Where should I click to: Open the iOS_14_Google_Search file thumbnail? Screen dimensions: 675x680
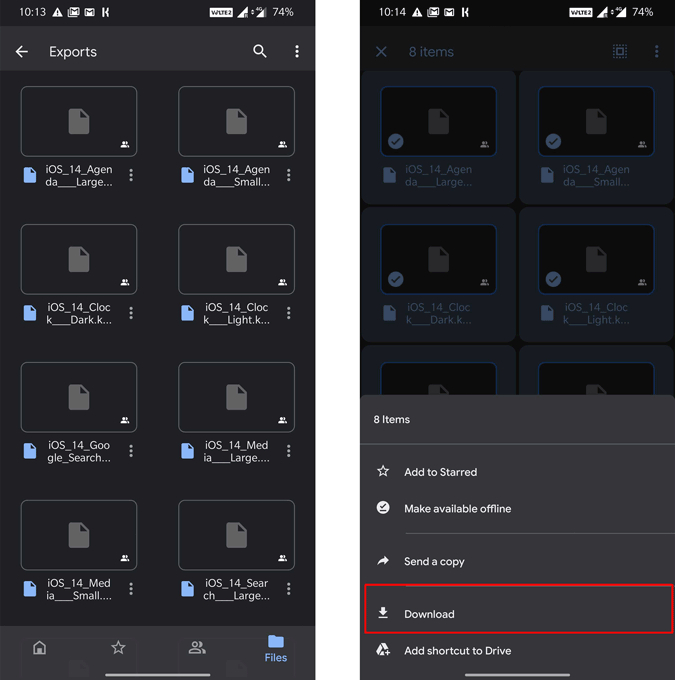coord(79,397)
